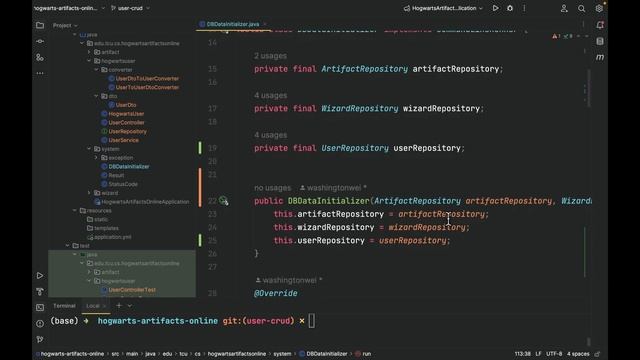
Task: Open the Maven tool window icon
Action: (x=600, y=58)
